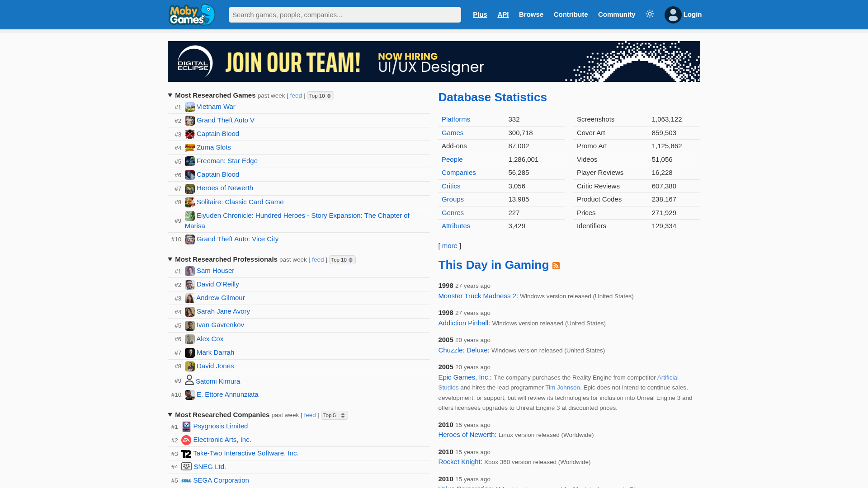The width and height of the screenshot is (868, 488).
Task: Click the Grand Theft Auto V thumbnail icon
Action: click(x=190, y=121)
